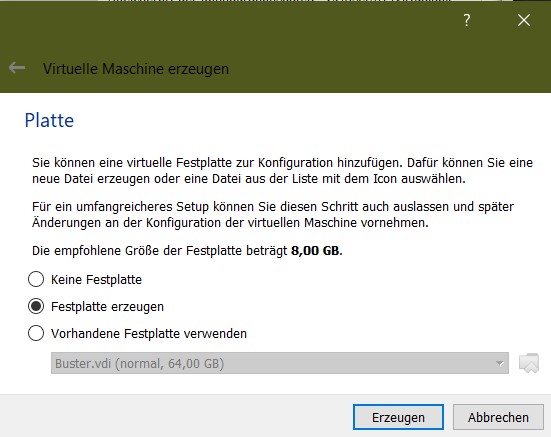Open the Buster.vdi disk dropdown
551x437 pixels.
click(x=280, y=363)
